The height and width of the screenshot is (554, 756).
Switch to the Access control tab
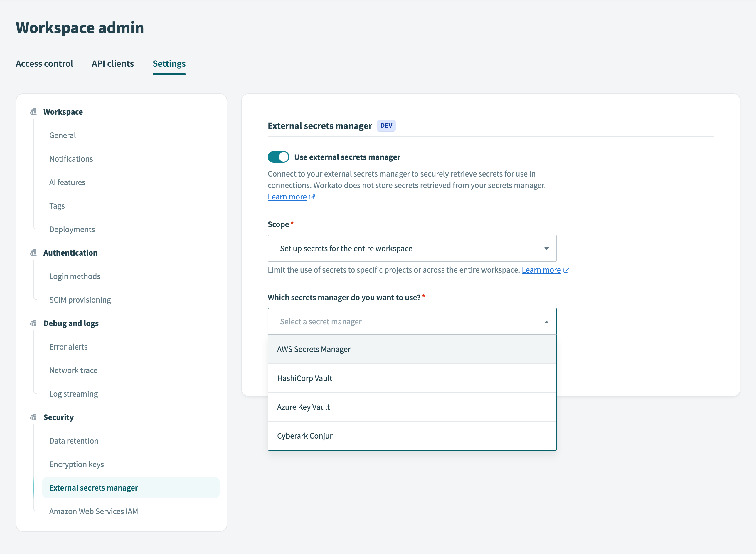[44, 64]
